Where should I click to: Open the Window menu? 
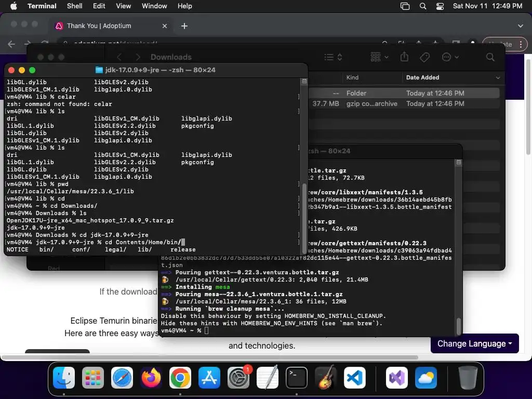coord(154,6)
